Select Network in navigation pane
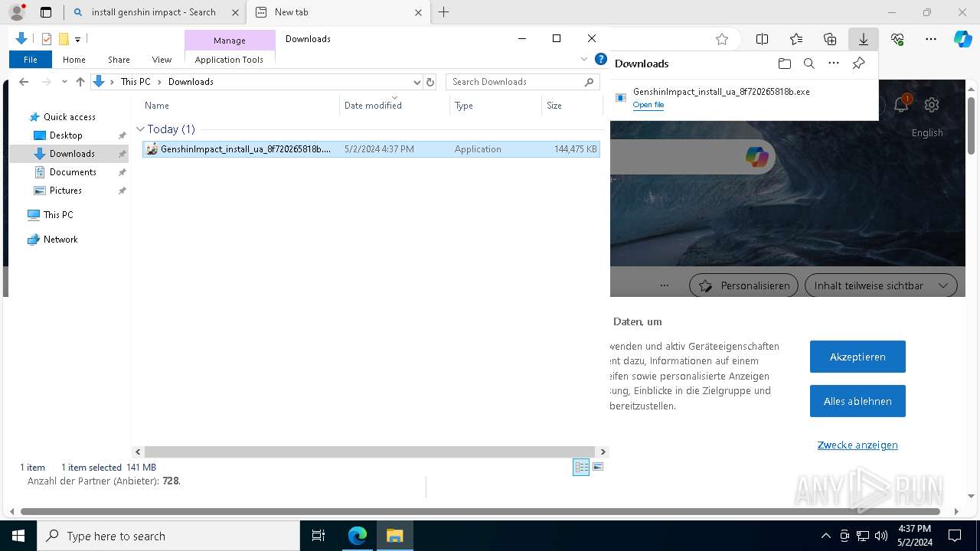Viewport: 980px width, 551px height. tap(60, 240)
